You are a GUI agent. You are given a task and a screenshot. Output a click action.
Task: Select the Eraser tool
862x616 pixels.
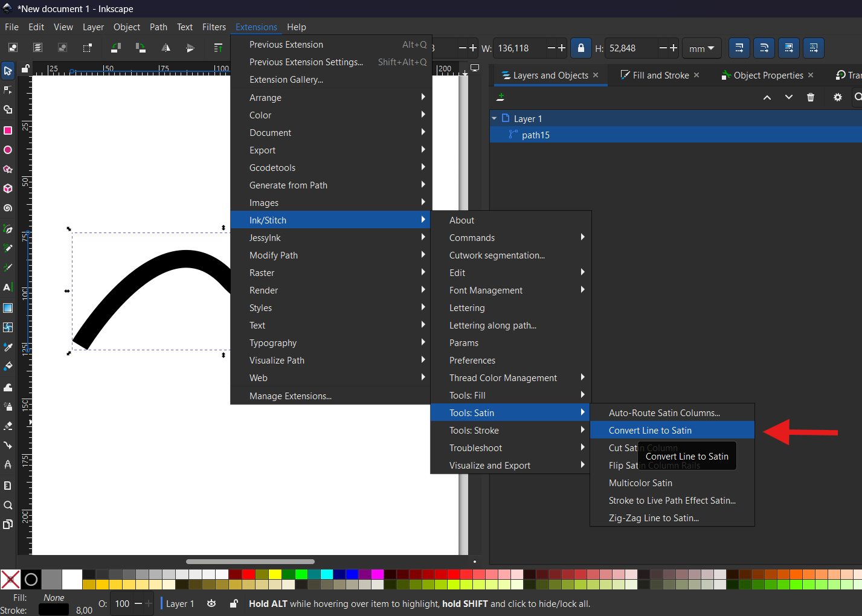tap(8, 426)
